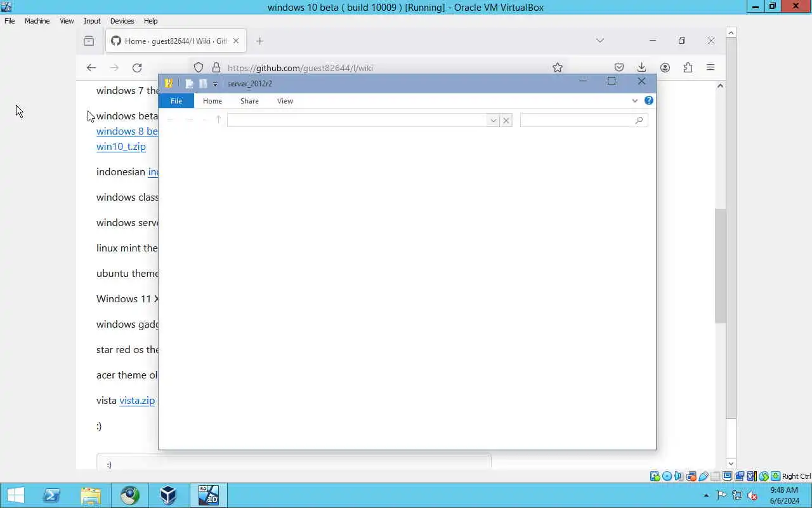Image resolution: width=812 pixels, height=508 pixels.
Task: Click the VirtualBox mouse integration indicator
Action: [763, 476]
